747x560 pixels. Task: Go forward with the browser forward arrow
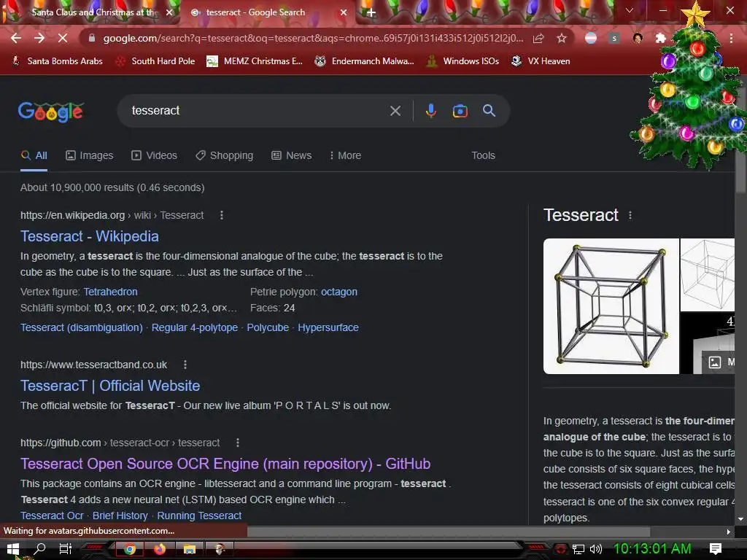click(x=39, y=38)
